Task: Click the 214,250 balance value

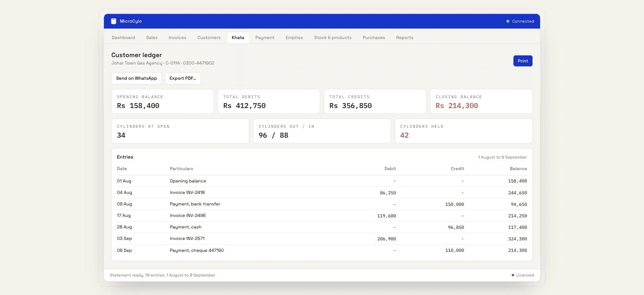Action: click(x=517, y=216)
